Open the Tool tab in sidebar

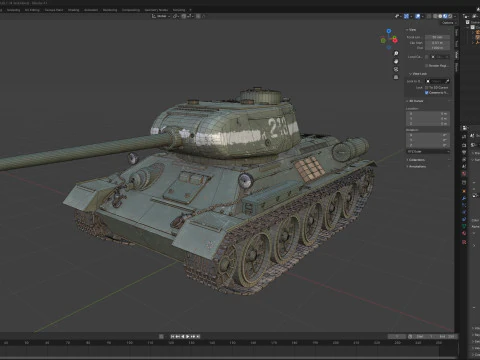[456, 43]
